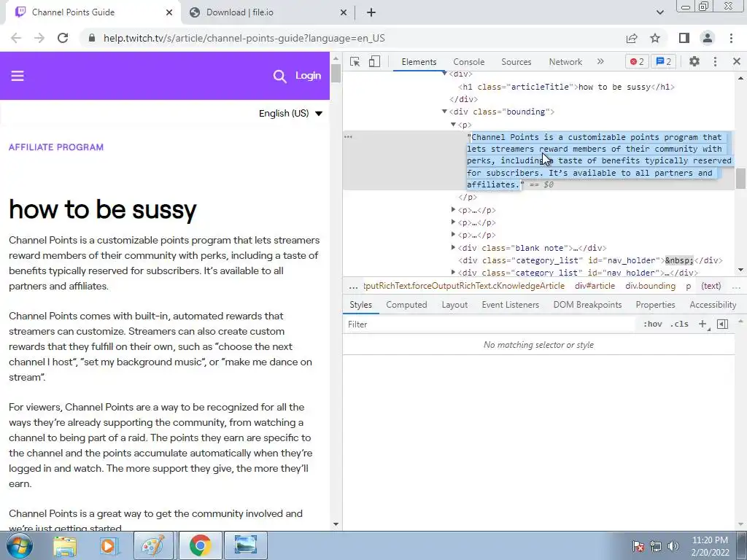
Task: Open the tab search dropdown chevron
Action: (x=659, y=13)
